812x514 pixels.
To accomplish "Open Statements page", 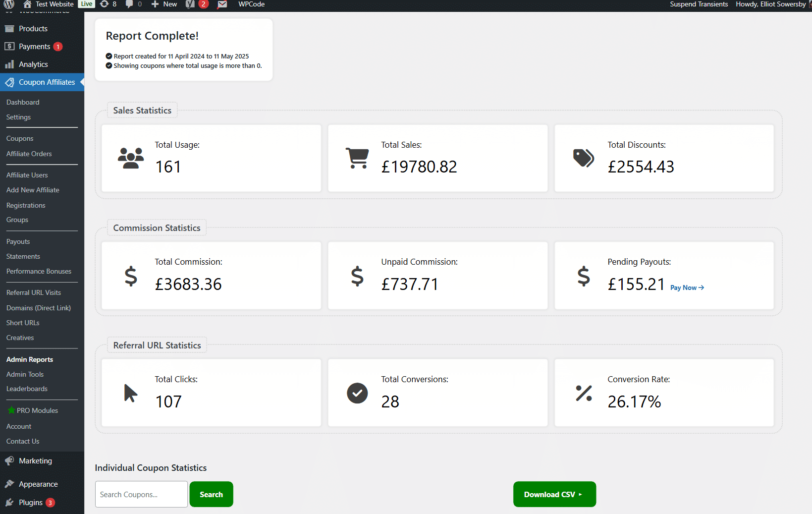I will (23, 256).
